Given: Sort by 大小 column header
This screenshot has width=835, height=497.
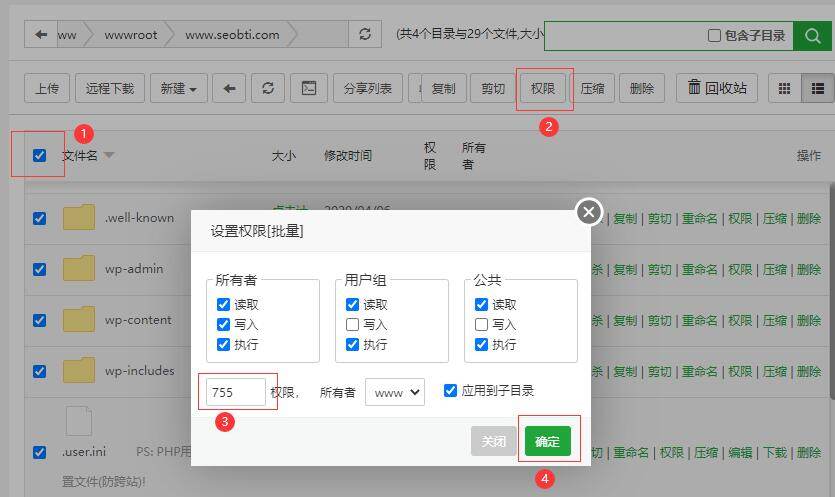Looking at the screenshot, I should (x=283, y=156).
